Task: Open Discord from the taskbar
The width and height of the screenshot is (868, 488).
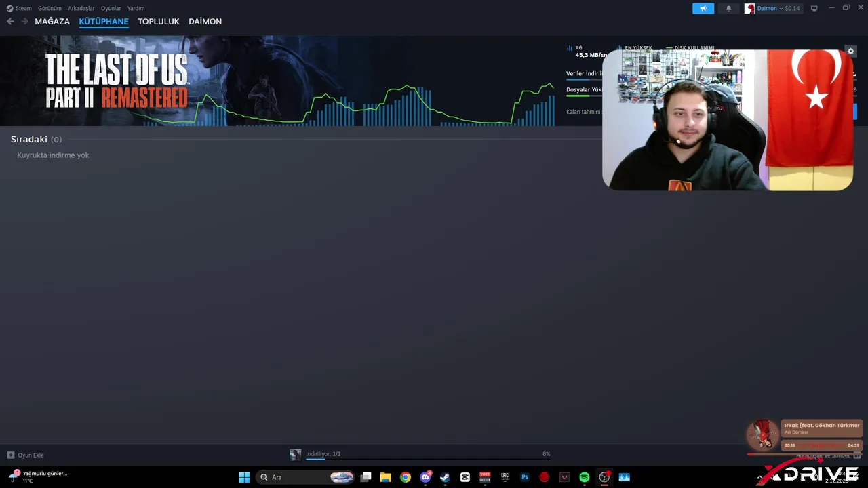Action: (x=425, y=477)
